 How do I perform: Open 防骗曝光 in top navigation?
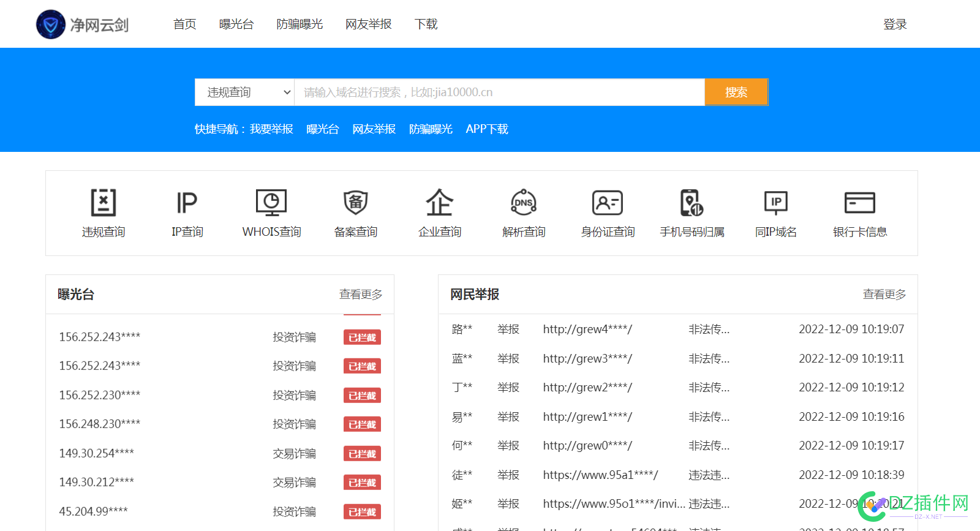pos(300,24)
